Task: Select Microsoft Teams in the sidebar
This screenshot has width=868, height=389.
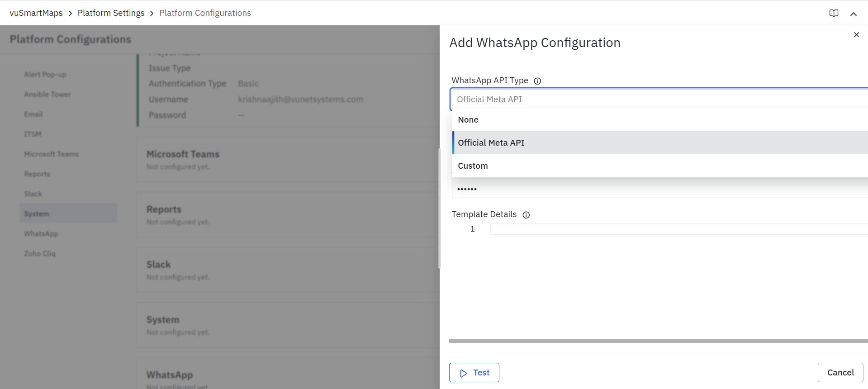Action: click(51, 154)
